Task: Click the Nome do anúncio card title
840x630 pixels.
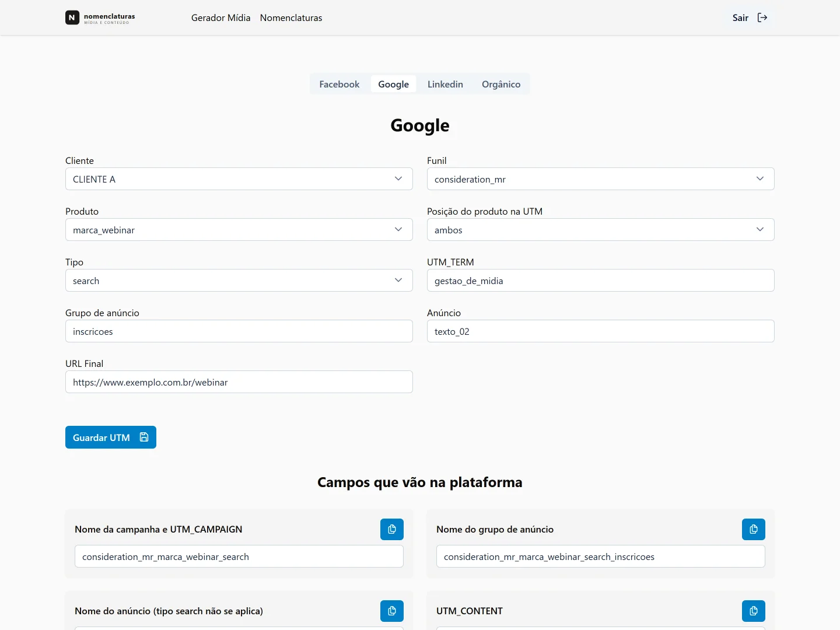Action: [x=169, y=611]
